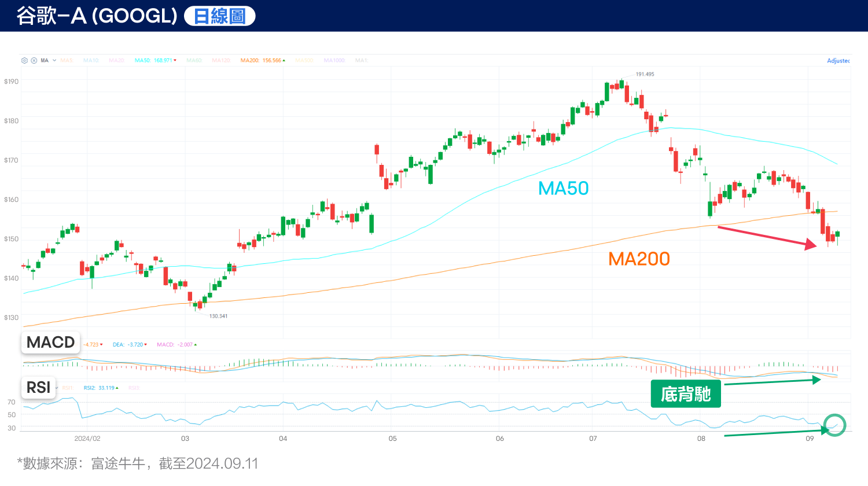Click the RSI2 value 33.119 link
Screen dimensions: 868x486
coord(106,388)
